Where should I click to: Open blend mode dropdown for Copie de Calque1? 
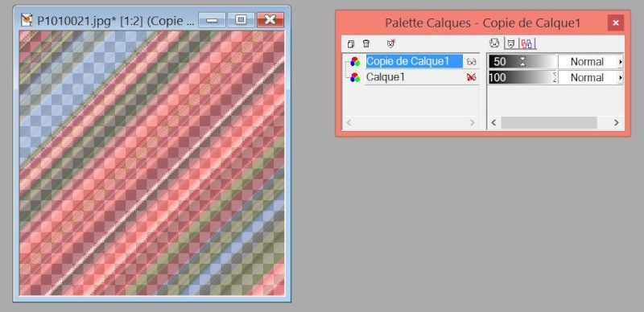620,62
